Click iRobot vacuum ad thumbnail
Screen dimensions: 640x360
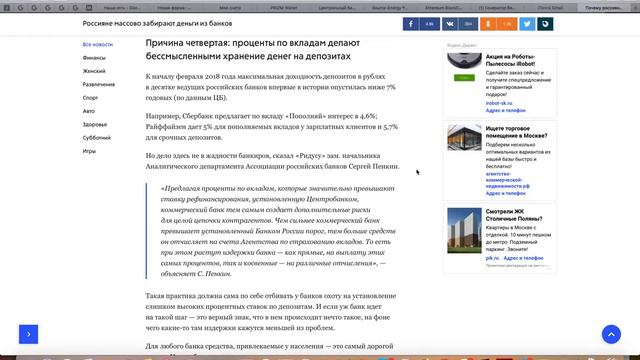464,61
